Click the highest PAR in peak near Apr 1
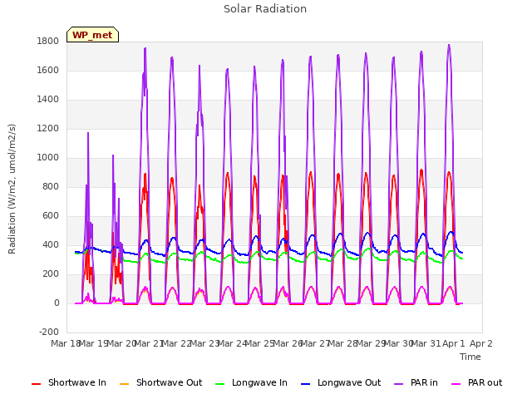Viewport: 532px width, 399px height. pyautogui.click(x=449, y=45)
